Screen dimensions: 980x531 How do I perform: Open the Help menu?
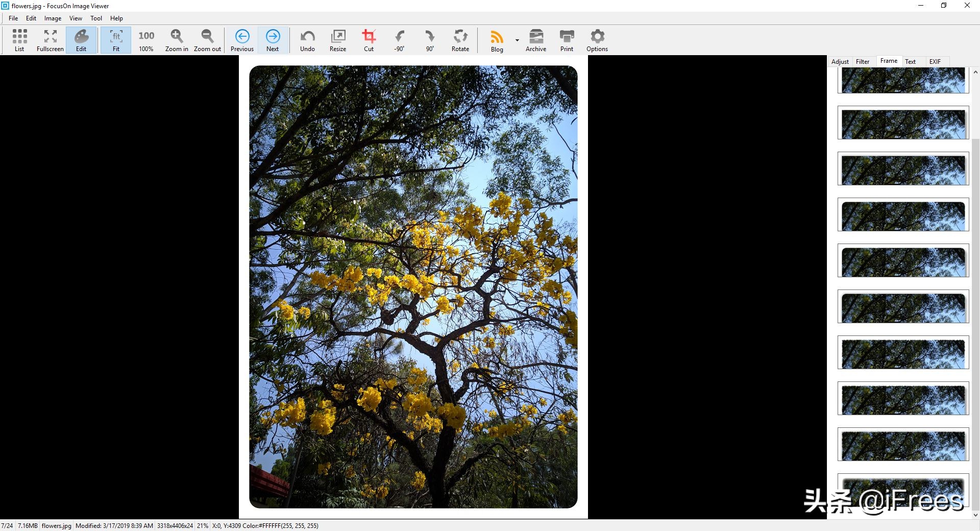click(116, 18)
